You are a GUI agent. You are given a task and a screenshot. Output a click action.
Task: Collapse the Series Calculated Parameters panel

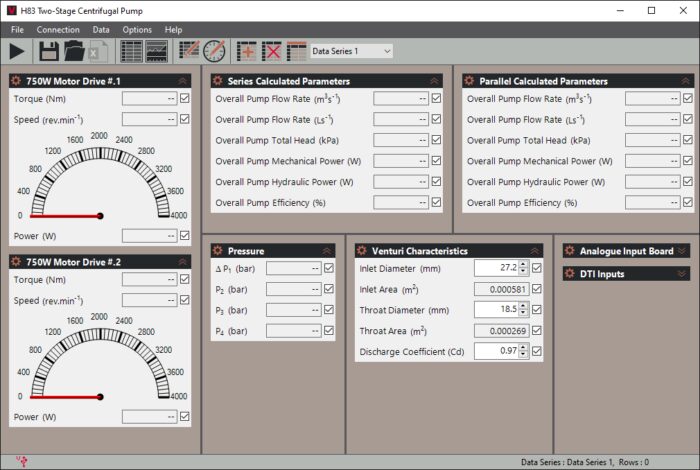tap(434, 81)
